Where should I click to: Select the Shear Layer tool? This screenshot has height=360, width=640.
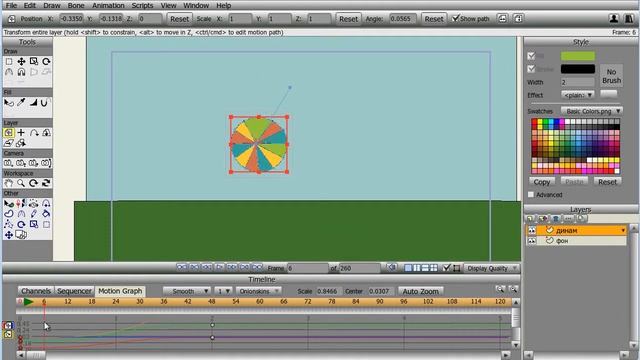click(9, 143)
